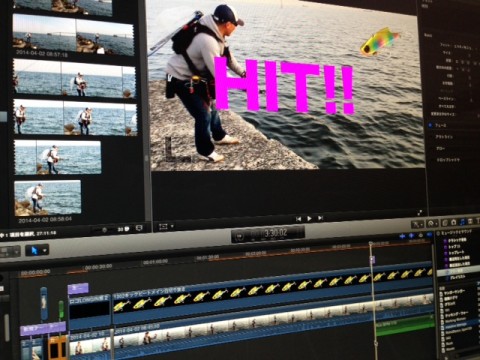480x360 pixels.
Task: Open the enhancements magic wand menu
Action: point(417,224)
